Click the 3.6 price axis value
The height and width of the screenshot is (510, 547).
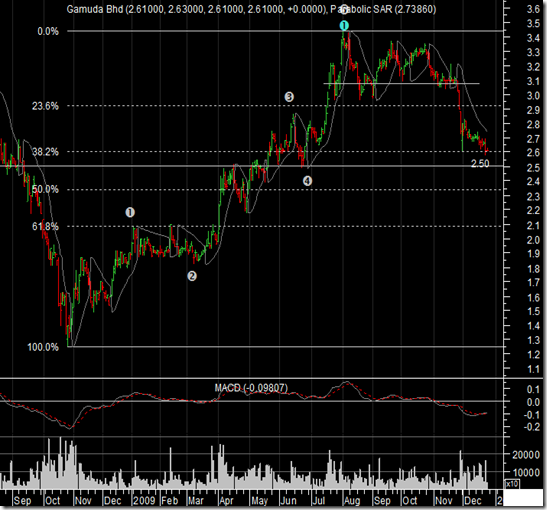coord(533,9)
